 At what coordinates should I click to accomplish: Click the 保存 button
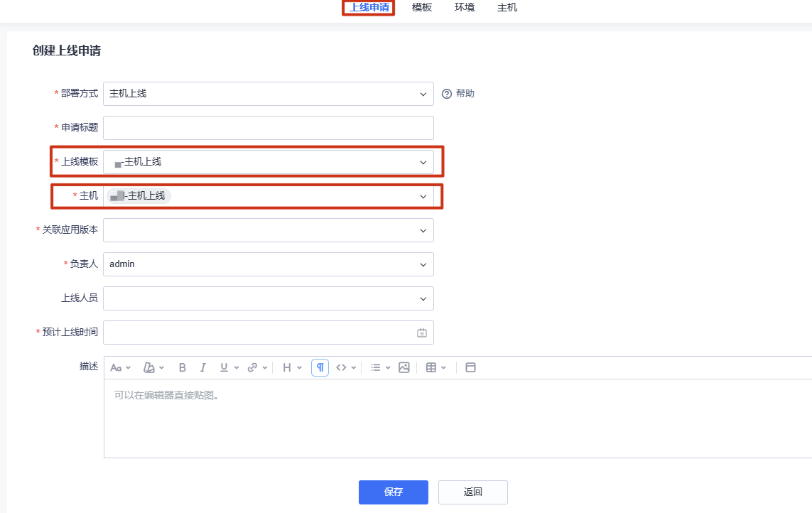tap(393, 492)
